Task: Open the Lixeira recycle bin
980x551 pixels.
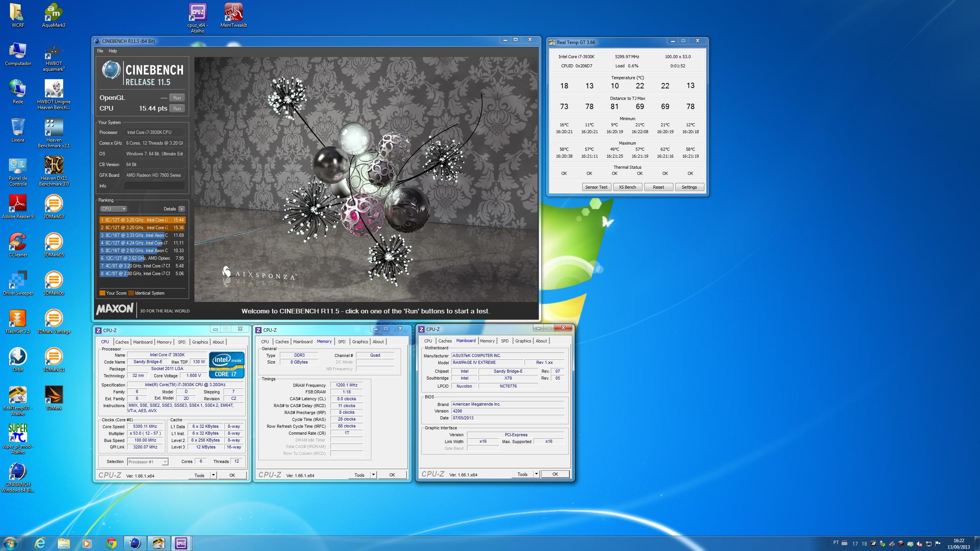Action: coord(18,130)
